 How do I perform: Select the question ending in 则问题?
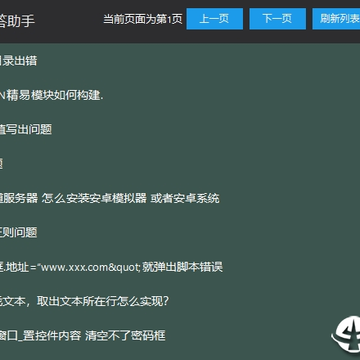pyautogui.click(x=18, y=233)
